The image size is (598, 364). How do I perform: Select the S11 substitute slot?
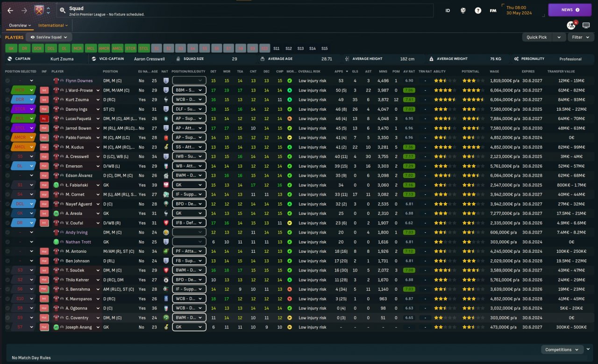(277, 48)
